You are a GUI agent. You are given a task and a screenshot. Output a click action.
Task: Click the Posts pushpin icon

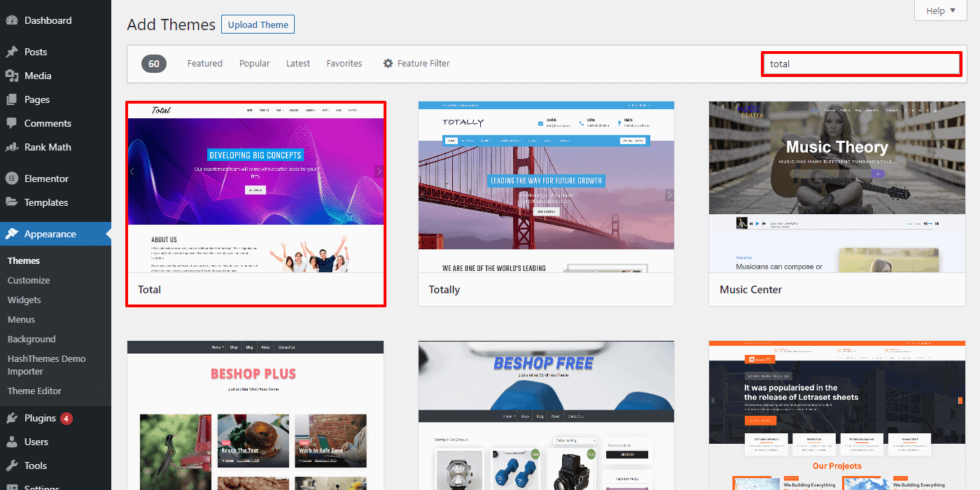11,52
